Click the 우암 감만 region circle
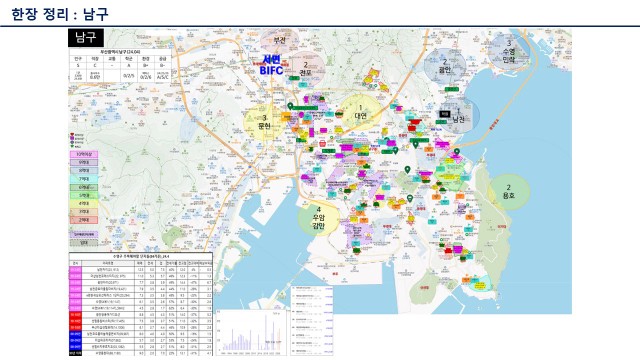The width and height of the screenshot is (640, 360). click(318, 218)
